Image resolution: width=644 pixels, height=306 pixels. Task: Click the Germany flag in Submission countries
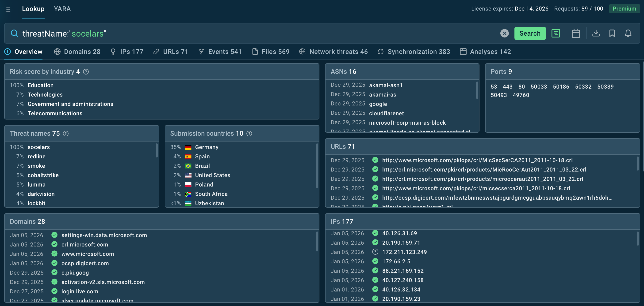click(188, 147)
